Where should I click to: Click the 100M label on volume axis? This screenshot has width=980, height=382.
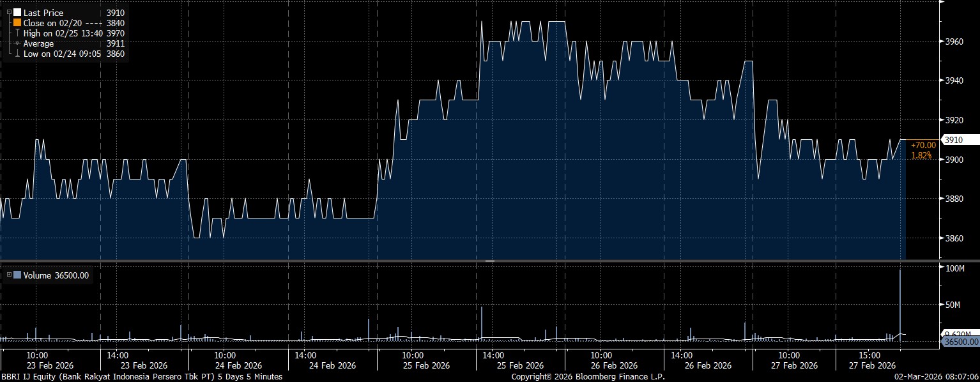click(954, 268)
